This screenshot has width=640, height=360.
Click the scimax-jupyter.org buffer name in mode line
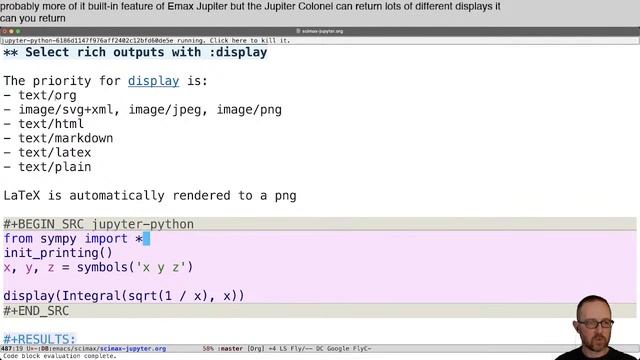click(133, 349)
